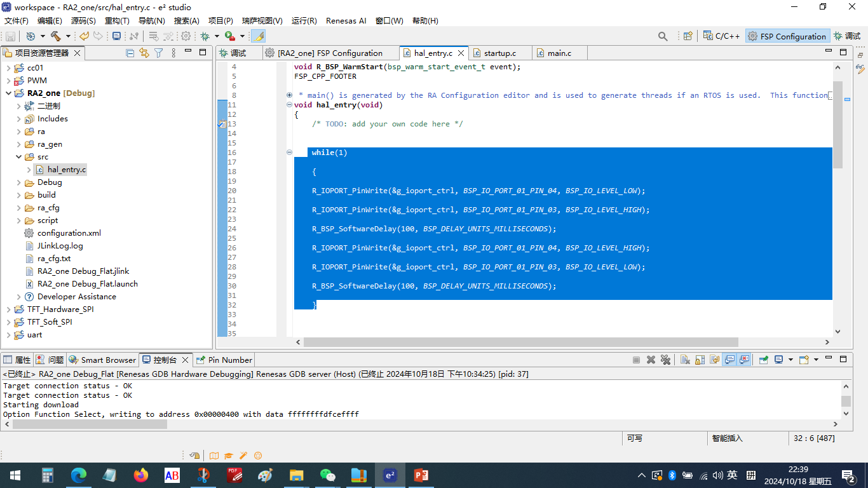Open the 文件(F) menu
Screen dimensions: 868x488
(17, 20)
